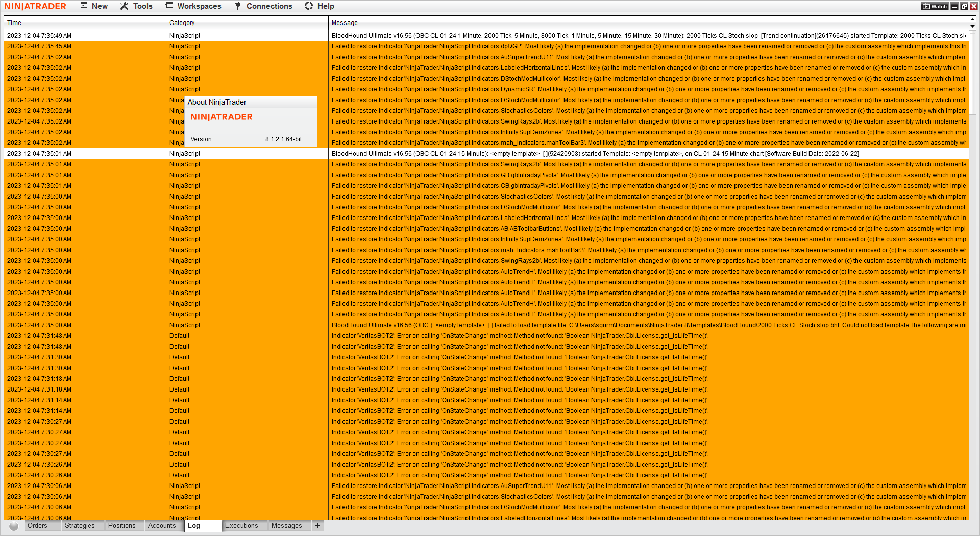Click the Time column header
980x536 pixels.
85,23
